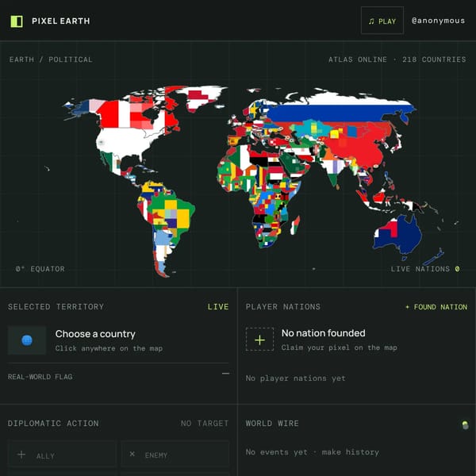The image size is (476, 476).
Task: Click the ALLY diplomatic action button
Action: click(62, 455)
